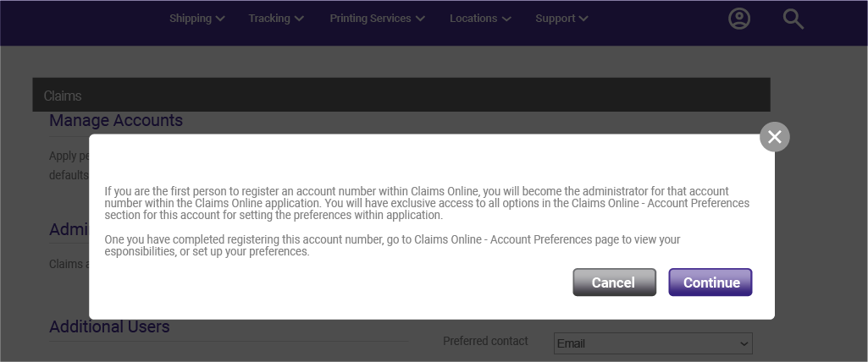Screen dimensions: 868x362
Task: Click the Manage Accounts heading
Action: (x=116, y=120)
